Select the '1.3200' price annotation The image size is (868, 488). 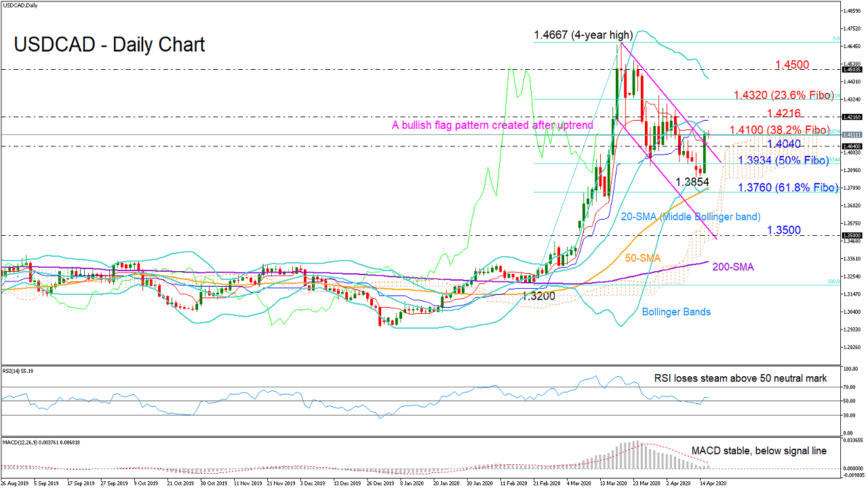540,296
